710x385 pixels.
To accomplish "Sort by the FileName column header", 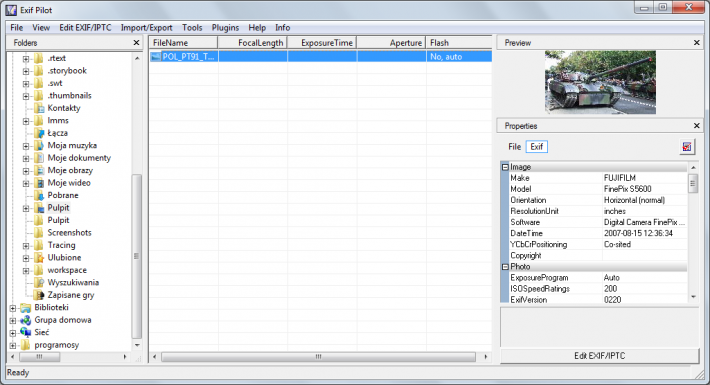I will pyautogui.click(x=183, y=43).
